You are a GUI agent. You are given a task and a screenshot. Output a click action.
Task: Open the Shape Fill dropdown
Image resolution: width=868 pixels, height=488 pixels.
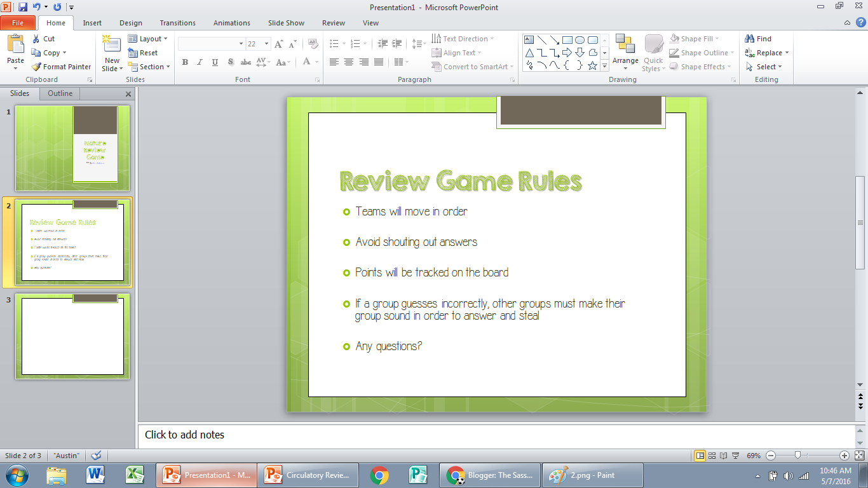click(697, 38)
